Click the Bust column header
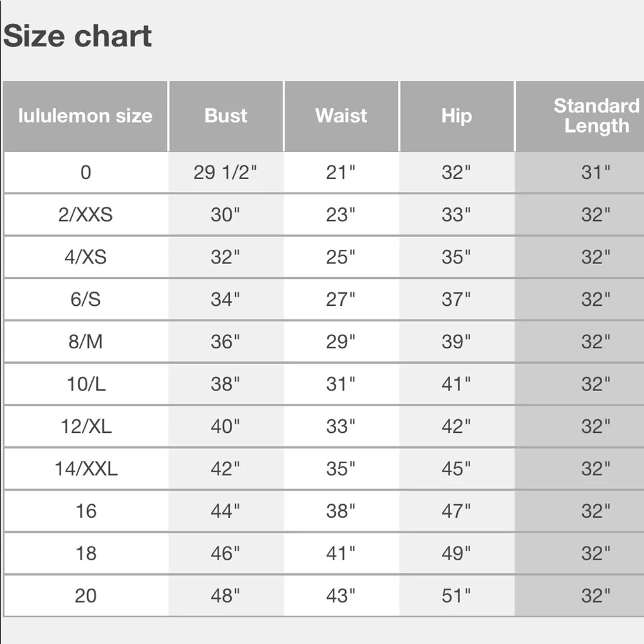The width and height of the screenshot is (644, 644). coord(226,116)
